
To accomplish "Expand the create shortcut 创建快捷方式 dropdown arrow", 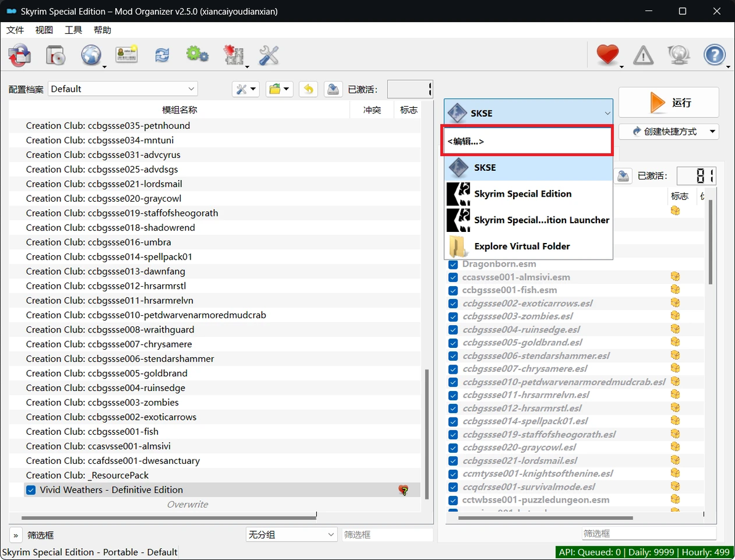I will point(712,131).
